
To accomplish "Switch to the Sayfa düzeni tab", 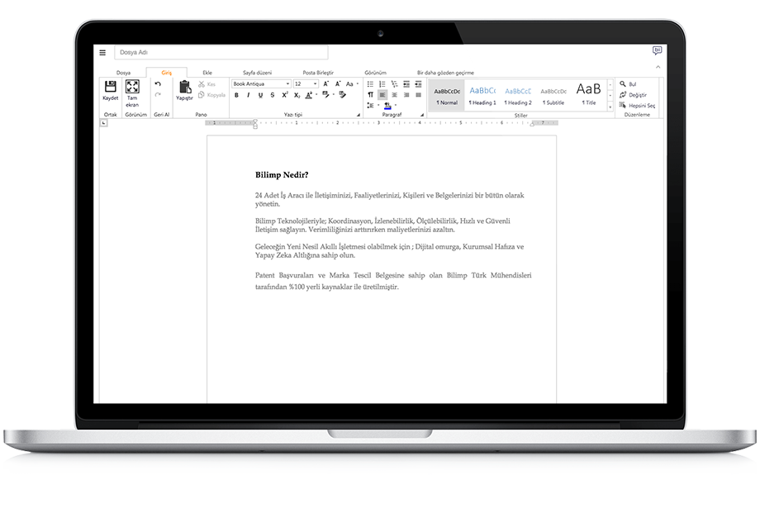I will 257,73.
